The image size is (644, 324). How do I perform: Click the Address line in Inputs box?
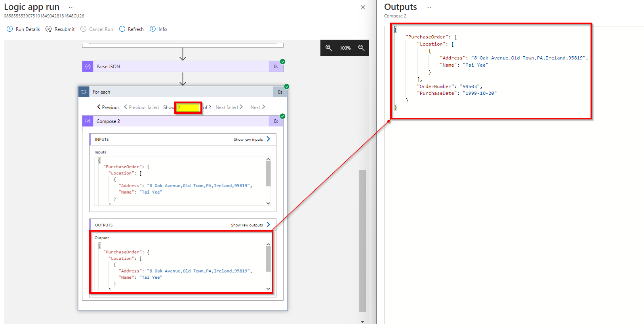click(x=185, y=186)
